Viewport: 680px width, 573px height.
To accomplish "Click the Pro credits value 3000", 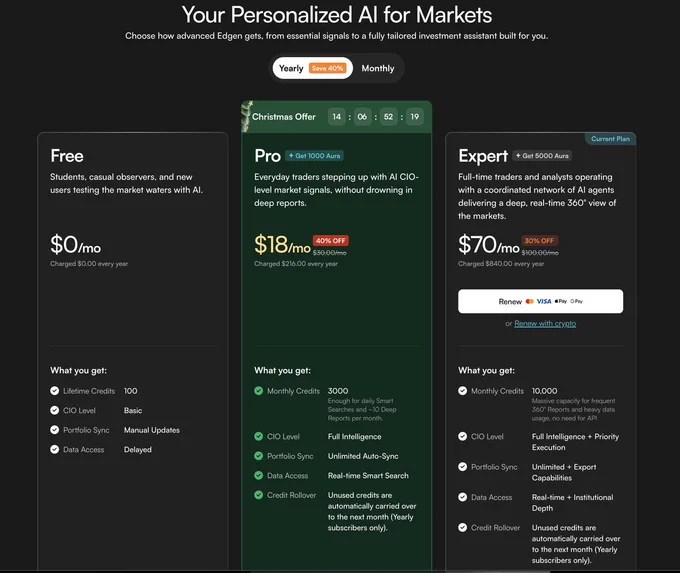I will click(338, 391).
